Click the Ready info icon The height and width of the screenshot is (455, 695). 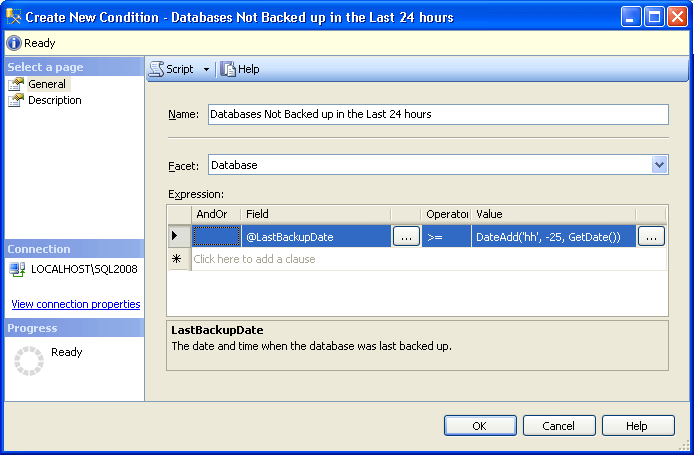point(14,43)
